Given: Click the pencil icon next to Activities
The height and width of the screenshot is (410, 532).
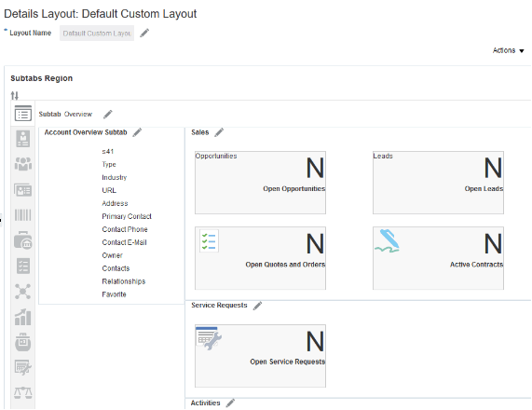Looking at the screenshot, I should 230,403.
